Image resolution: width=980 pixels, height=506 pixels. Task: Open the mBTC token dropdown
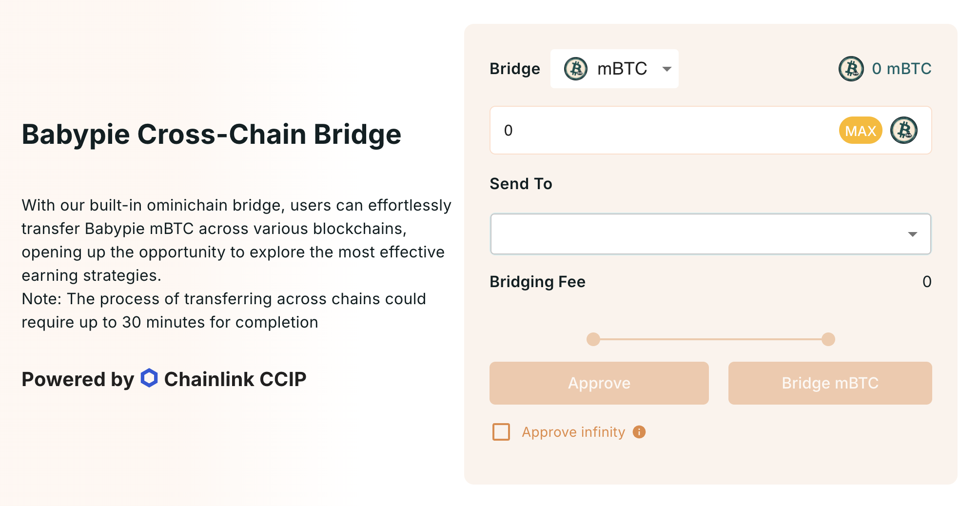[666, 69]
